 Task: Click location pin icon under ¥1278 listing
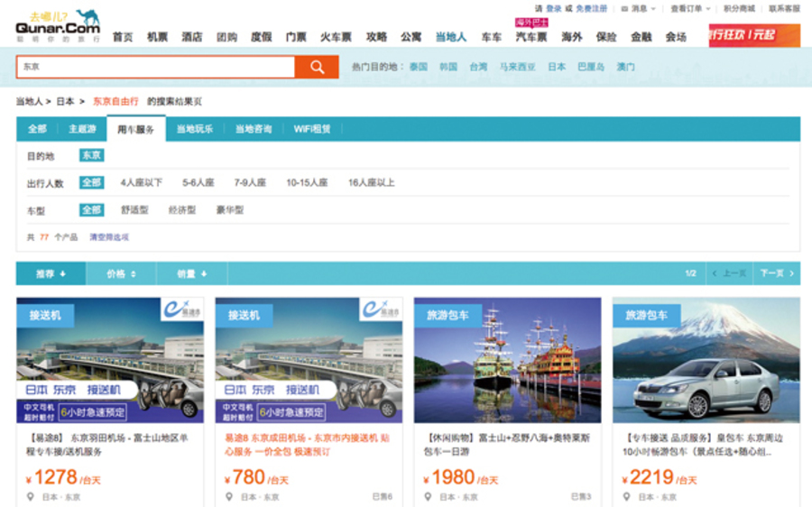coord(30,497)
